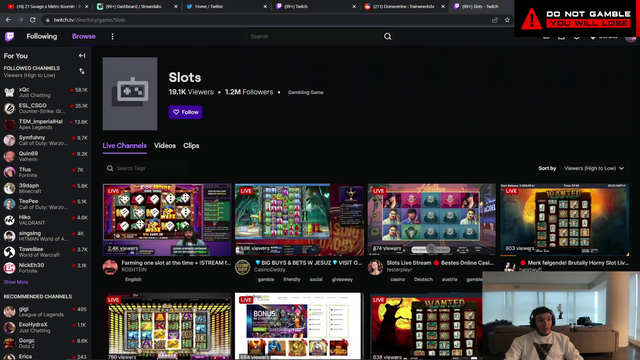The height and width of the screenshot is (360, 640).
Task: Bookmark this page with the star
Action: [507, 20]
